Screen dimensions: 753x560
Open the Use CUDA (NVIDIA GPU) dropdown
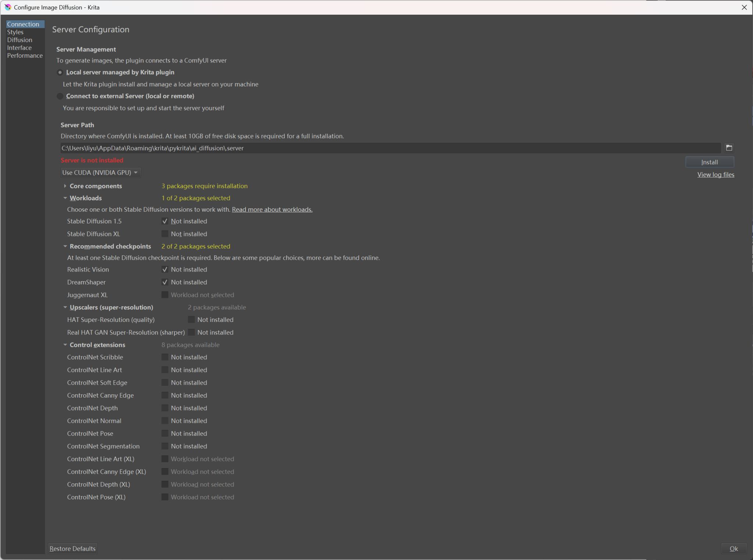pos(100,172)
